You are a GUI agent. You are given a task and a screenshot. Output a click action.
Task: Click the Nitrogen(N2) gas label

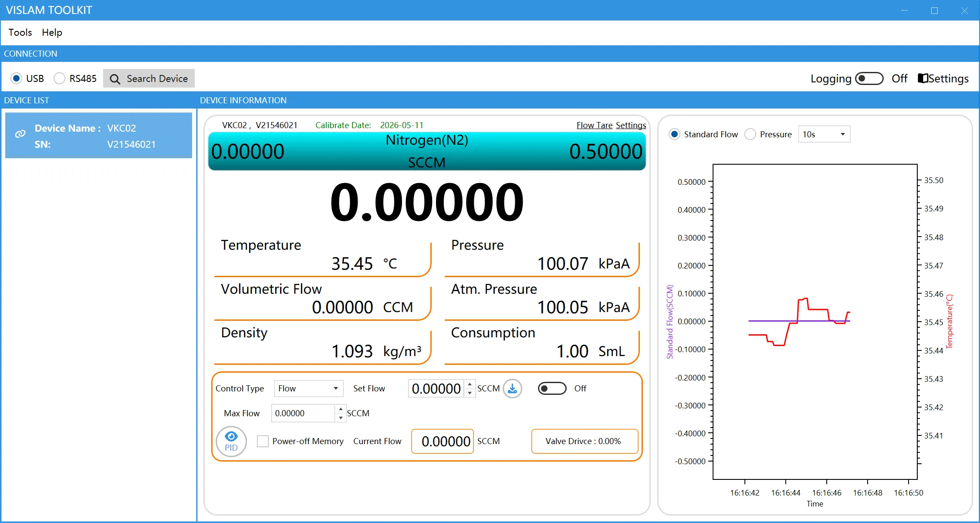pos(427,140)
